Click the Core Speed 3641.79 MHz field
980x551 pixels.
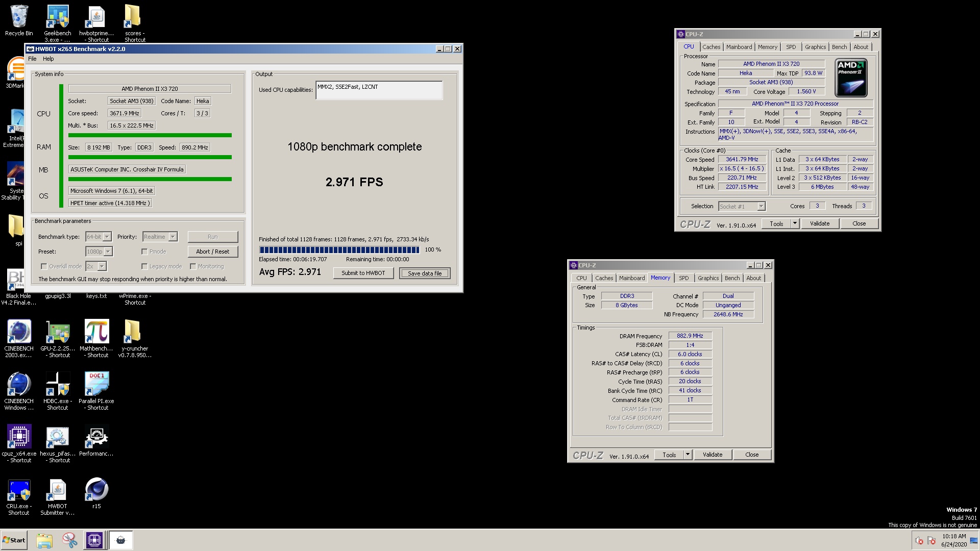(742, 160)
